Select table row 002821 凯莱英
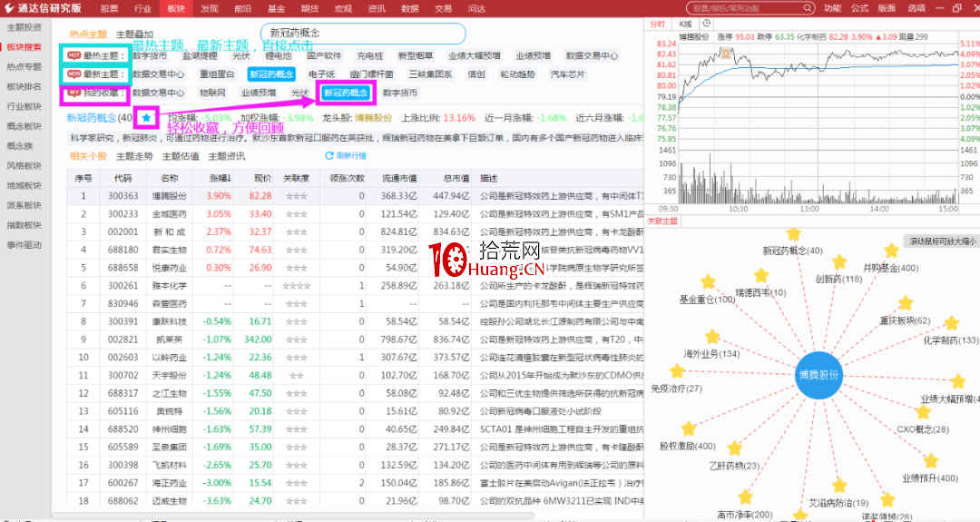Image resolution: width=980 pixels, height=522 pixels. point(355,340)
